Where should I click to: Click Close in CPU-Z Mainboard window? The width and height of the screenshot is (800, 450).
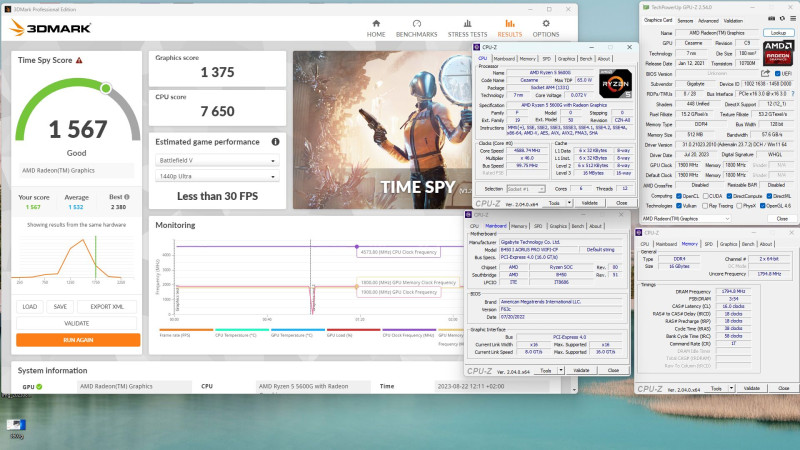click(x=613, y=370)
